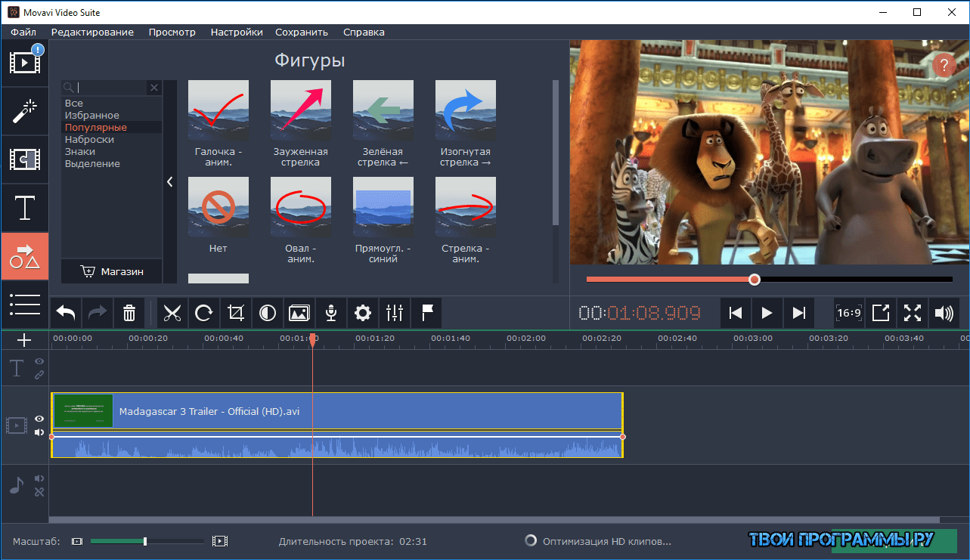The image size is (970, 560).
Task: Open the Магазин store button
Action: coord(111,271)
